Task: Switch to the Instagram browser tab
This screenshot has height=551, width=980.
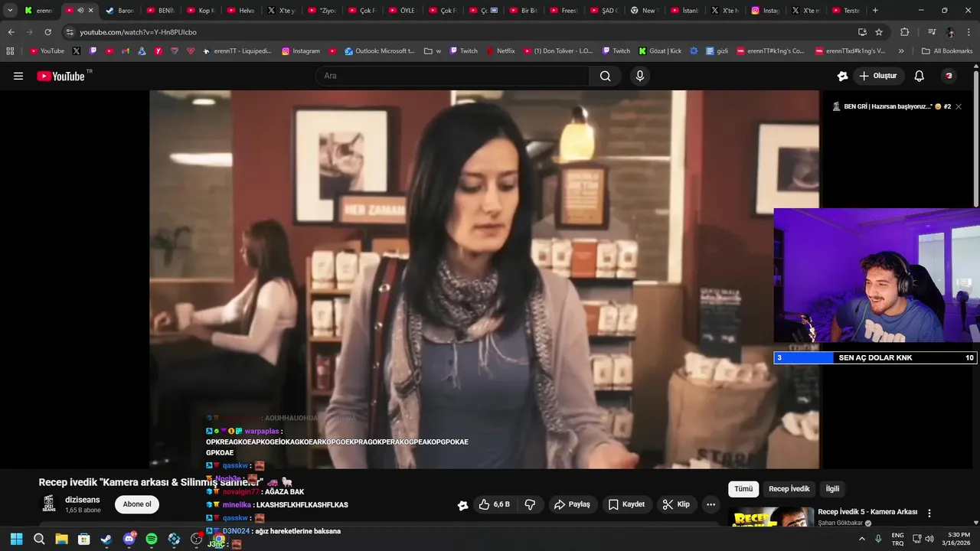Action: click(x=765, y=11)
